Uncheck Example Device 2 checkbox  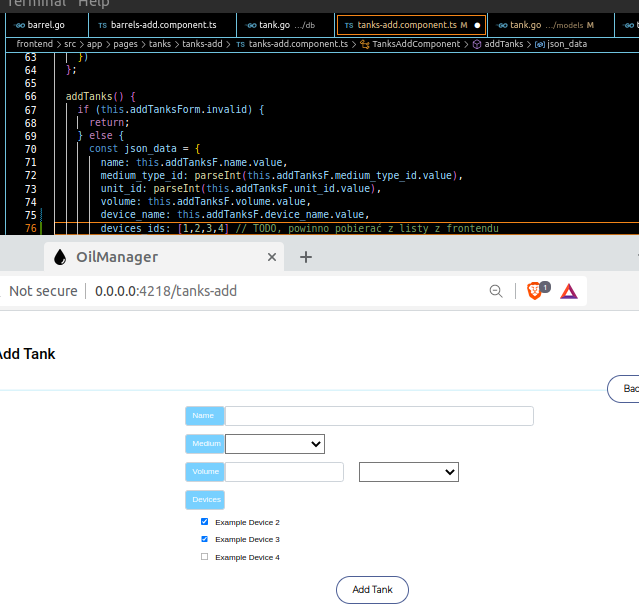coord(205,522)
